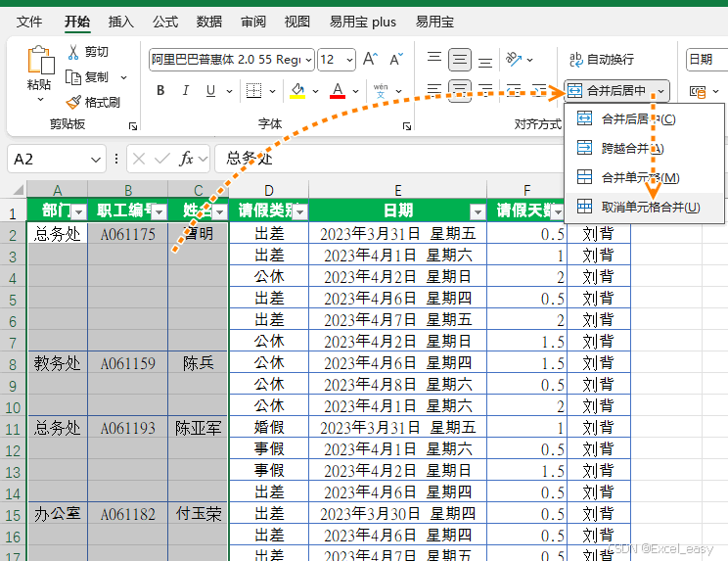This screenshot has width=728, height=561.
Task: Click the Cut scissors icon
Action: coord(73,52)
